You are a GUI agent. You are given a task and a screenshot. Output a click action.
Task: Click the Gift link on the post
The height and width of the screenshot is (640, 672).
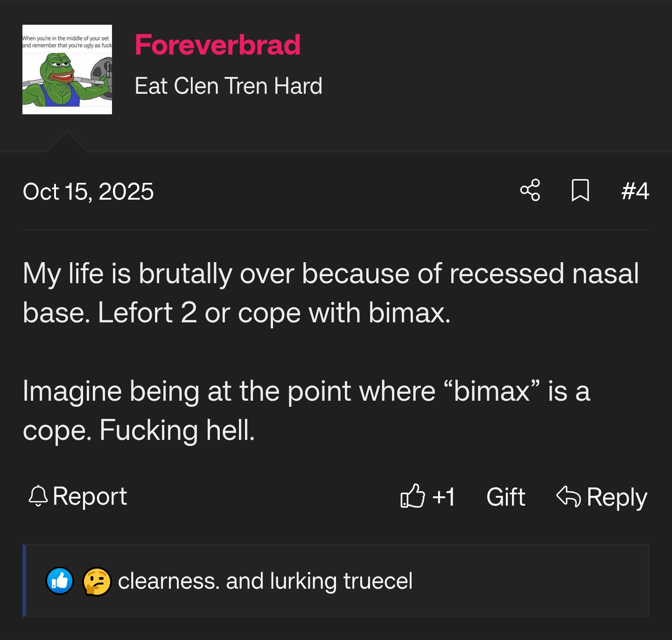click(x=505, y=496)
